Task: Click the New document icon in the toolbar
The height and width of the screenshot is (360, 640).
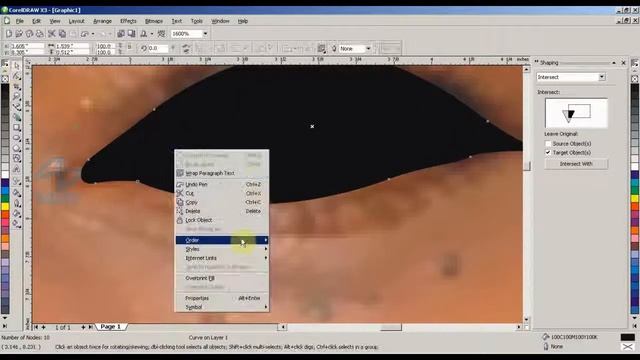Action: 9,33
